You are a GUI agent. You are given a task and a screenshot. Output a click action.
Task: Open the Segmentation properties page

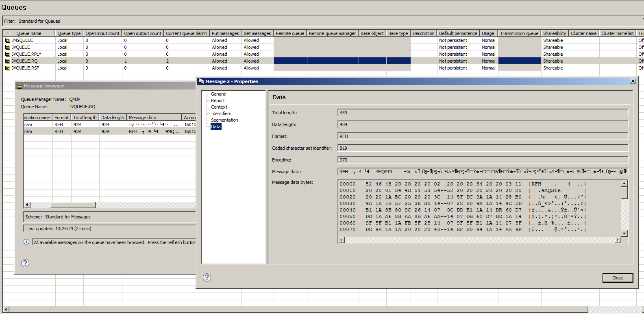[x=224, y=120]
